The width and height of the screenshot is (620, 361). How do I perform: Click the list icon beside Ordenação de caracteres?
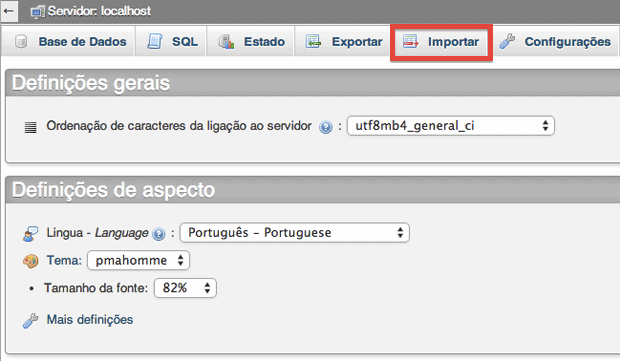30,127
